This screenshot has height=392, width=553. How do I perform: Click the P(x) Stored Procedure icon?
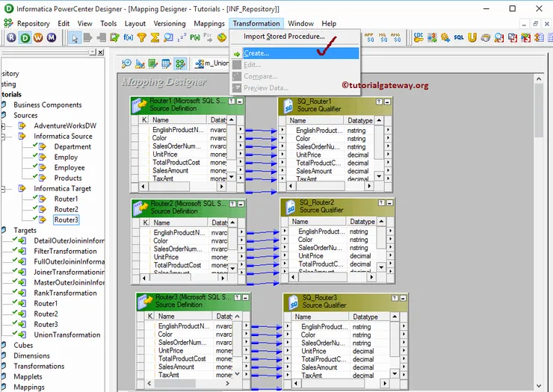pyautogui.click(x=195, y=37)
